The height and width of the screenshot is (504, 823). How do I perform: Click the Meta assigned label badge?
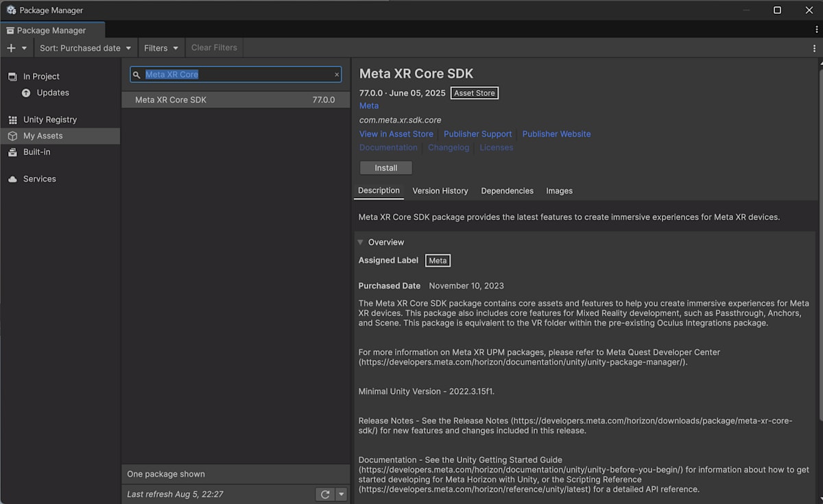click(438, 261)
